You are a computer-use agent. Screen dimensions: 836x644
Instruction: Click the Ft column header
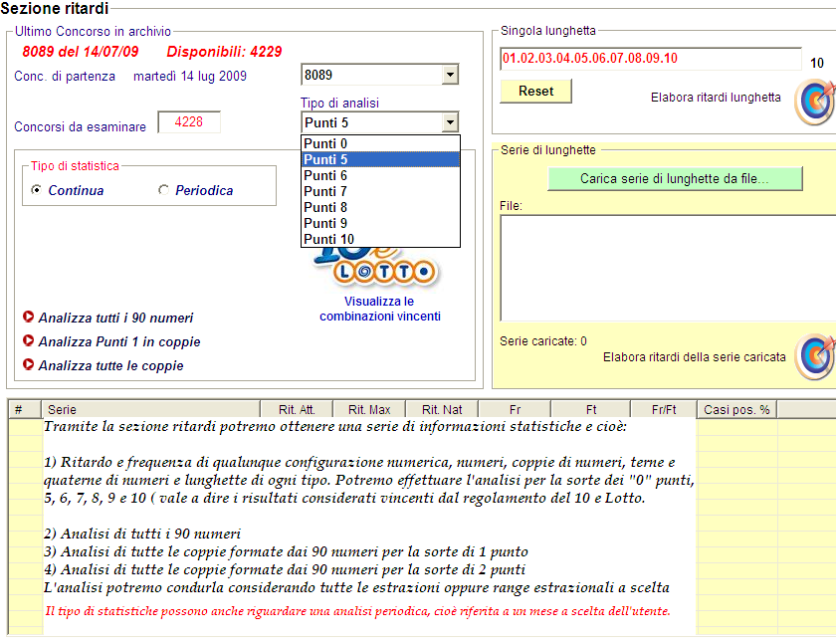pos(591,409)
